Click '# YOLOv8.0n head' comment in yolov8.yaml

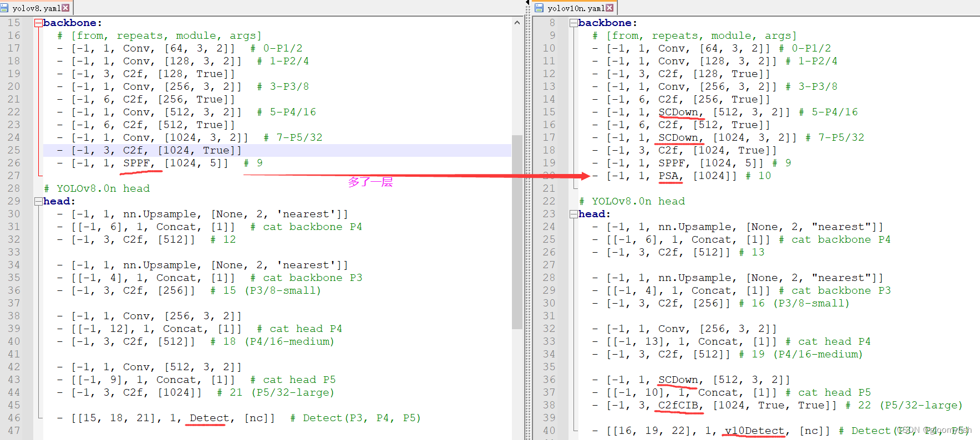(x=97, y=188)
